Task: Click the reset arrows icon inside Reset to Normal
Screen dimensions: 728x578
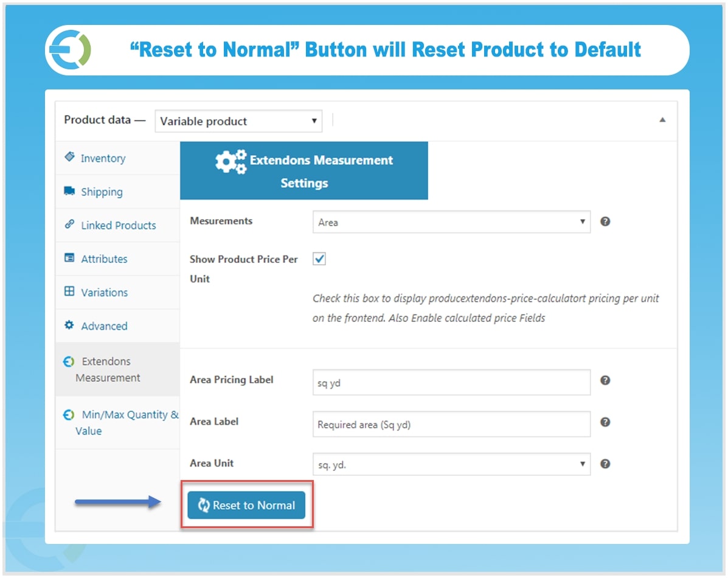Action: 206,505
